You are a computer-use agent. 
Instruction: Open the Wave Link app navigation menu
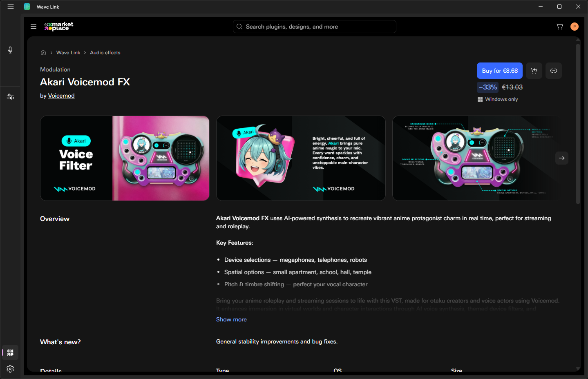(x=11, y=7)
